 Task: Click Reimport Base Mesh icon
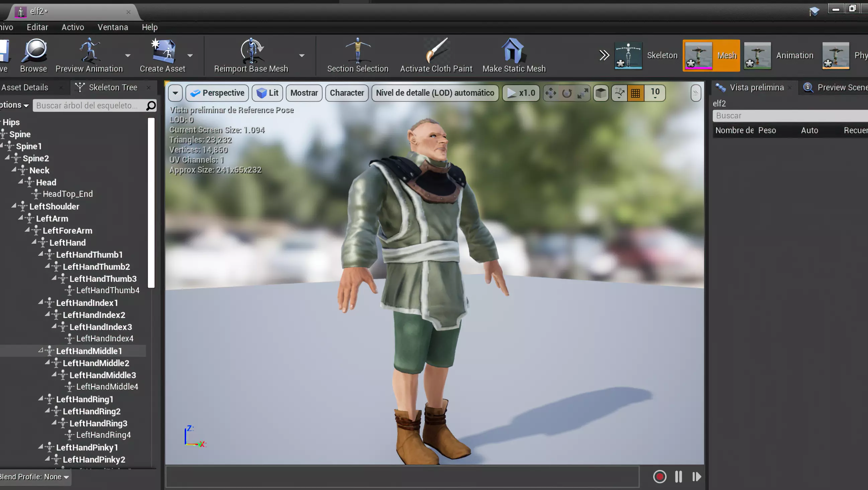[251, 51]
